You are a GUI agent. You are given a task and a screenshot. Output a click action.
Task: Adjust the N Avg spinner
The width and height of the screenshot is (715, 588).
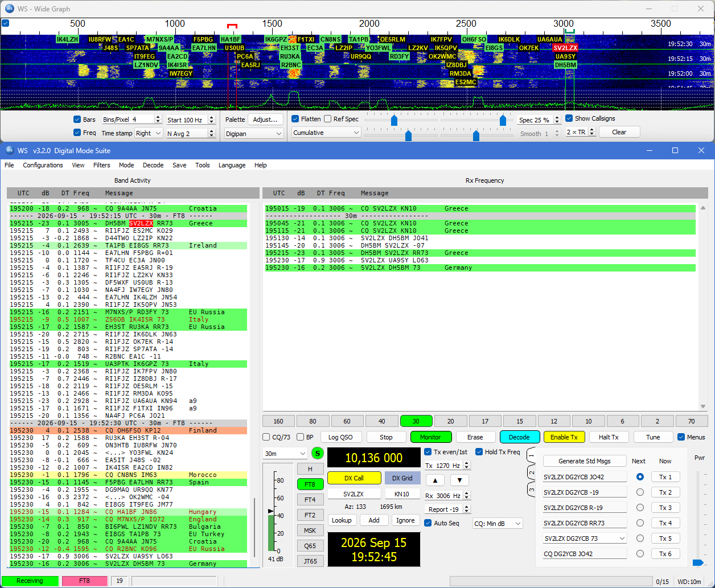click(191, 133)
